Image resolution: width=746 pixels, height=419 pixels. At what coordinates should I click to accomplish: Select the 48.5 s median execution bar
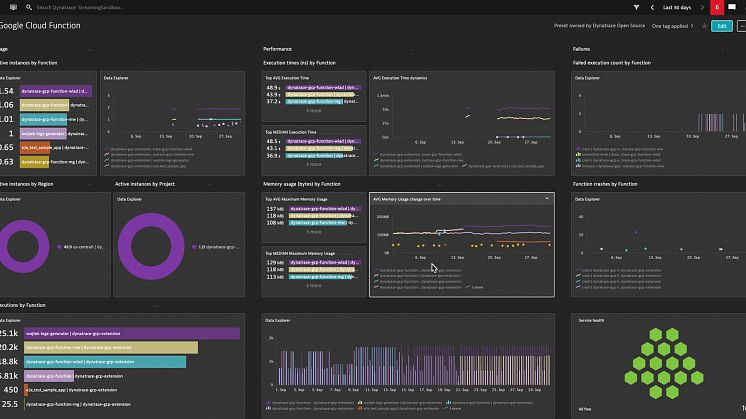coord(323,141)
